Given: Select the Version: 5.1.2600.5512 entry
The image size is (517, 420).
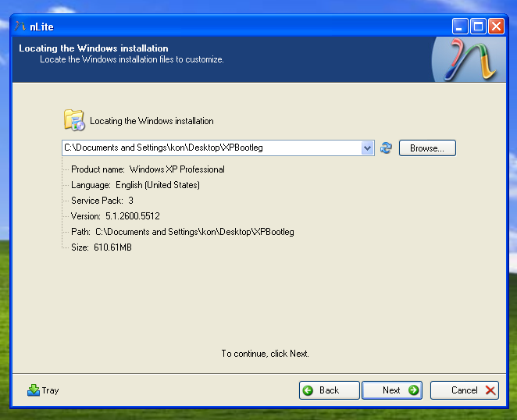Looking at the screenshot, I should click(115, 216).
